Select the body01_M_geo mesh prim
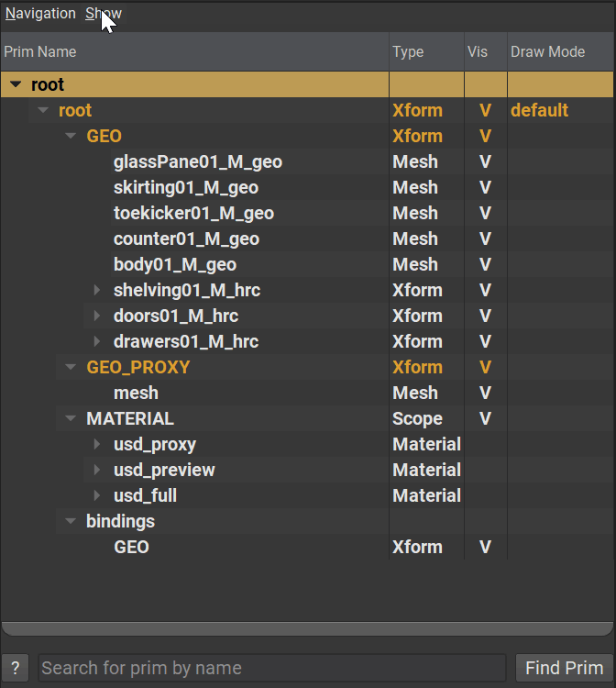Viewport: 616px width, 688px height. (175, 265)
